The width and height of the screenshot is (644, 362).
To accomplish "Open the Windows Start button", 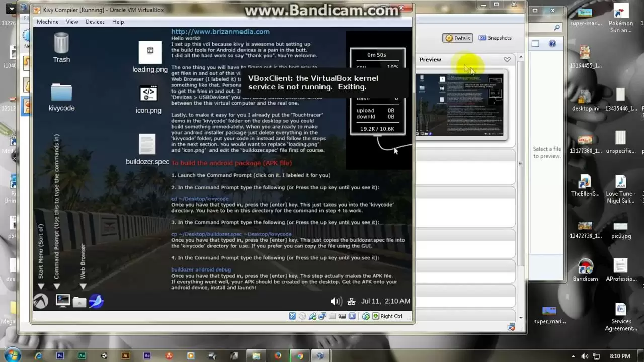I will (x=13, y=355).
